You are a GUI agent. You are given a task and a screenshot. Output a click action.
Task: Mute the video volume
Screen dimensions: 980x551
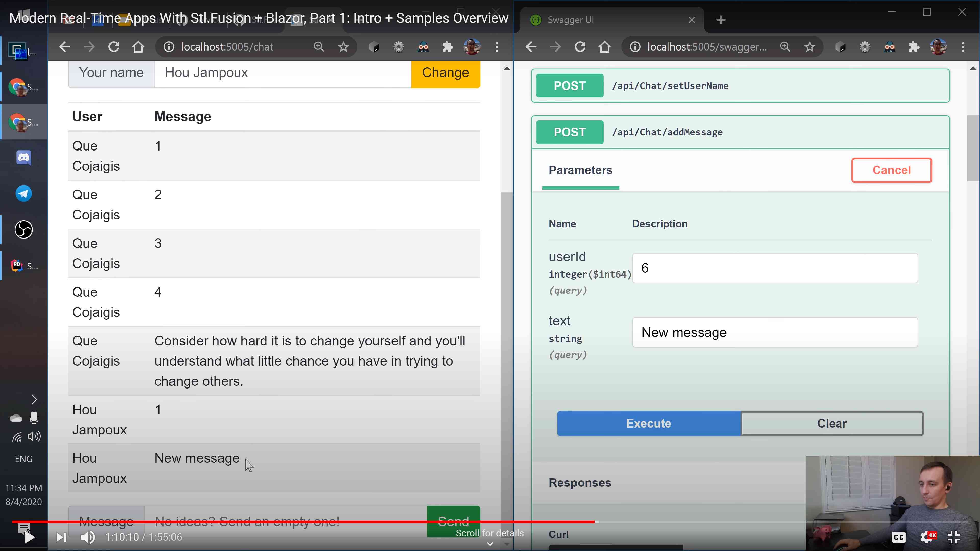[x=88, y=537]
